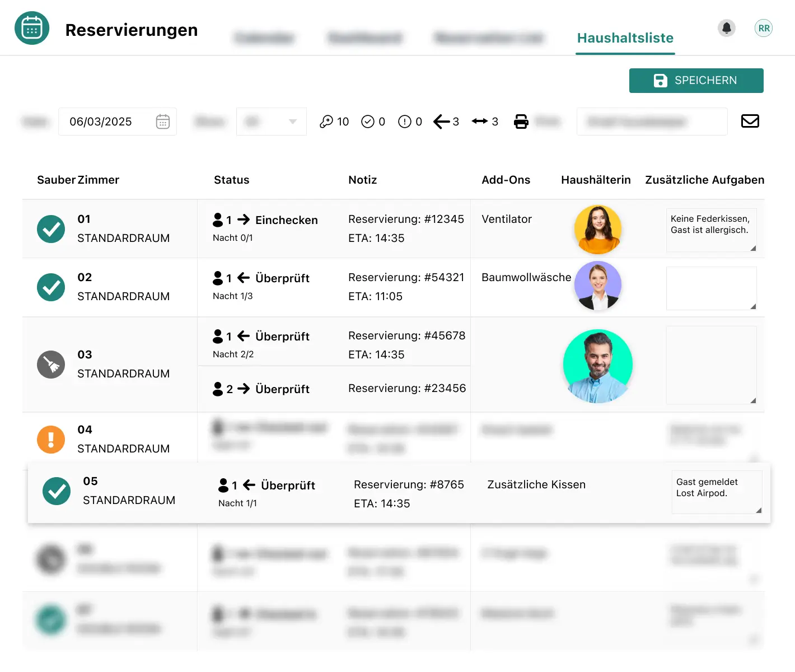This screenshot has height=672, width=795.
Task: Open the RR user profile avatar
Action: point(764,28)
